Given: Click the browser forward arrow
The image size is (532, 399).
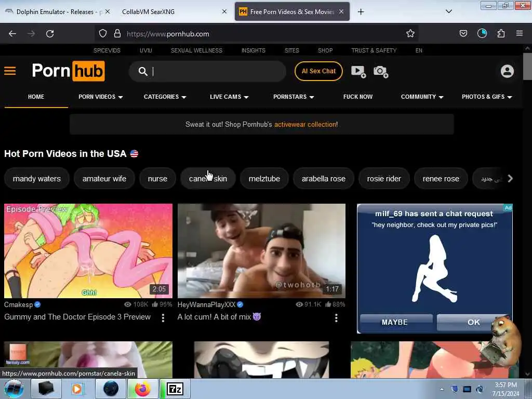Looking at the screenshot, I should pyautogui.click(x=31, y=34).
